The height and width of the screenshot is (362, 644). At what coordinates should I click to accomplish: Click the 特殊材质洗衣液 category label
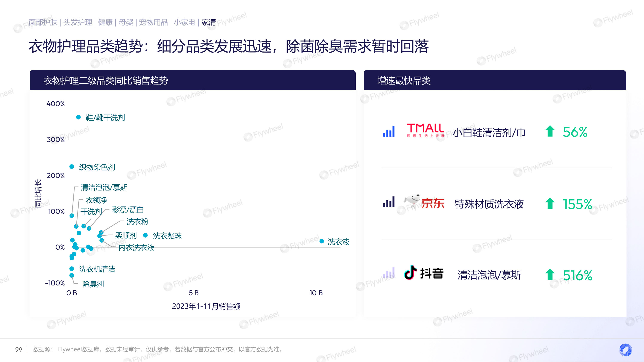[x=489, y=204]
